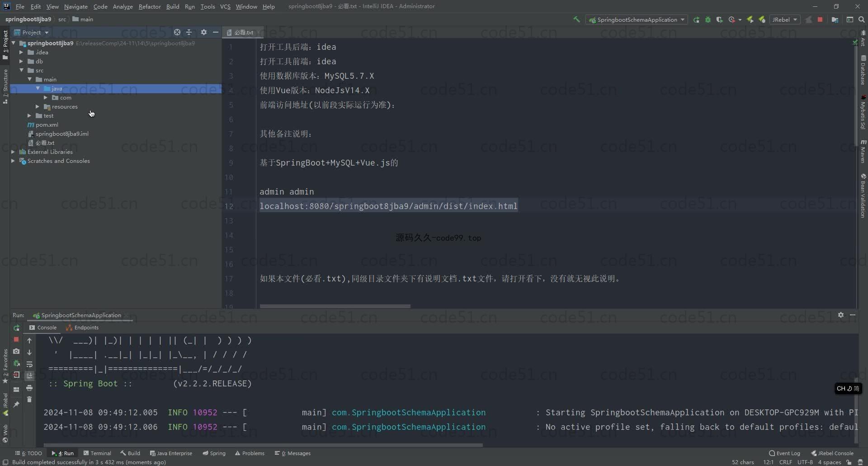
Task: Open Project Structure icon in top toolbar
Action: point(835,19)
